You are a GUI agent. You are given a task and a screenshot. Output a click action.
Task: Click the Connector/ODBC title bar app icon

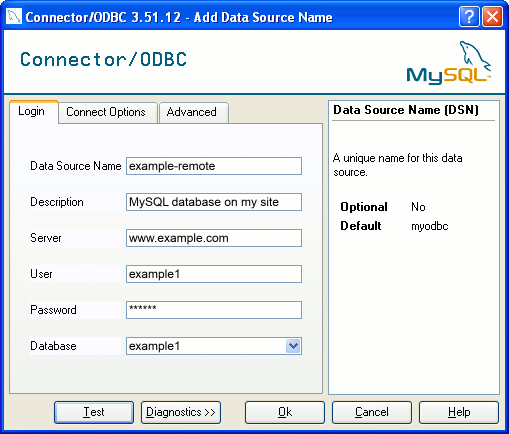[x=14, y=16]
